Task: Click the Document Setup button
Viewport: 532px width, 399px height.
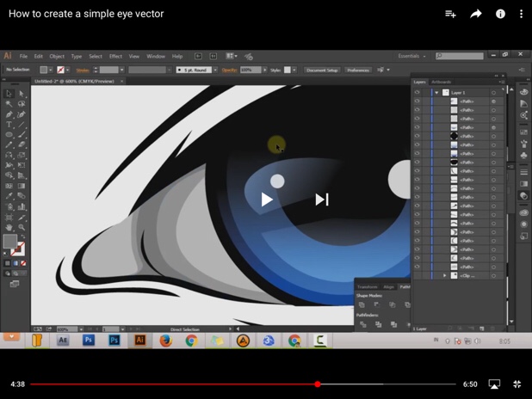Action: point(323,70)
